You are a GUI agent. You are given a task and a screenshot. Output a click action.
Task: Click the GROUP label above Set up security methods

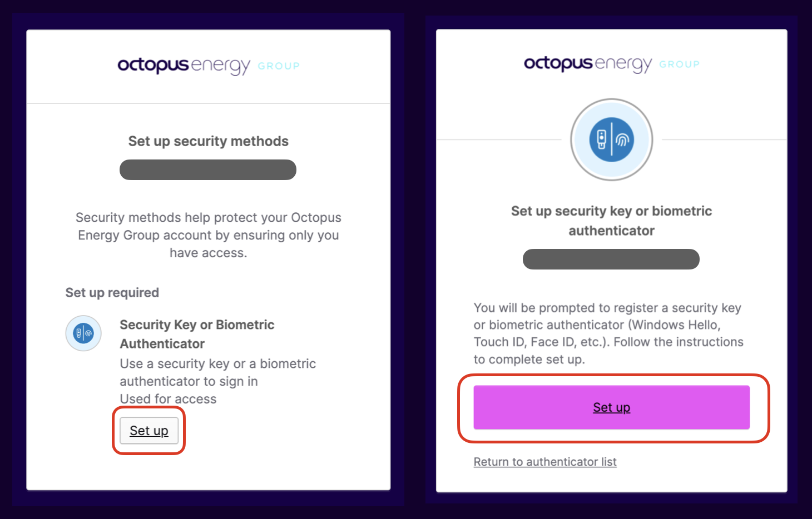point(279,66)
